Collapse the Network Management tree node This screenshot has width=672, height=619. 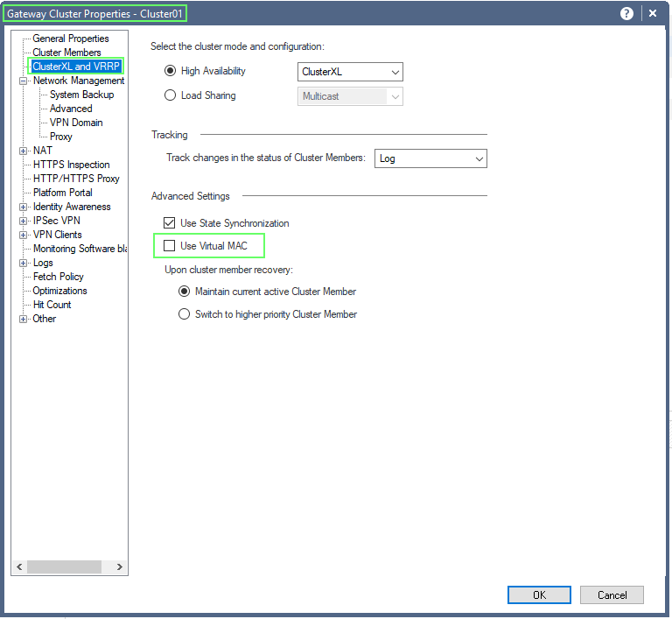click(23, 81)
